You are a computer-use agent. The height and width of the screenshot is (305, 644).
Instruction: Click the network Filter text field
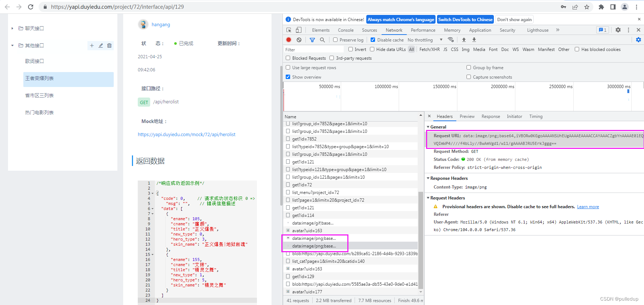[314, 49]
